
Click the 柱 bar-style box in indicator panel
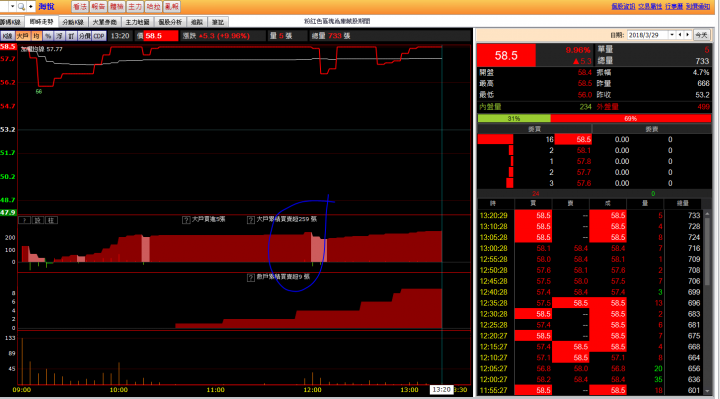[51, 220]
